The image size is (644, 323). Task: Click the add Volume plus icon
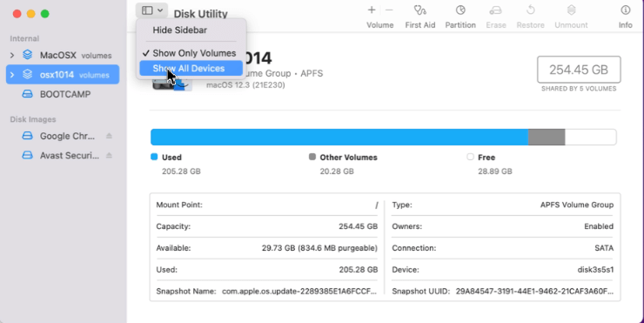[372, 10]
